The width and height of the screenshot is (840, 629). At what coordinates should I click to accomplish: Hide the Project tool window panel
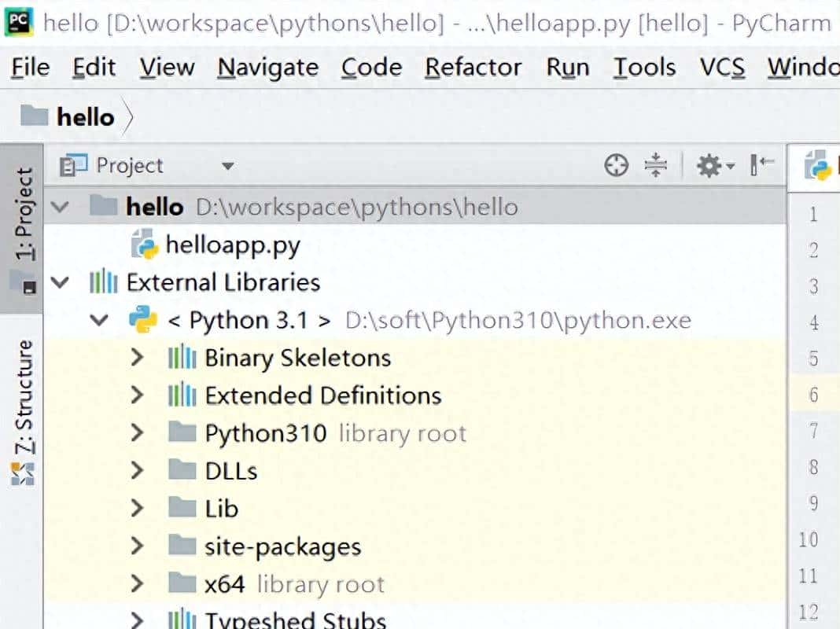click(x=762, y=164)
